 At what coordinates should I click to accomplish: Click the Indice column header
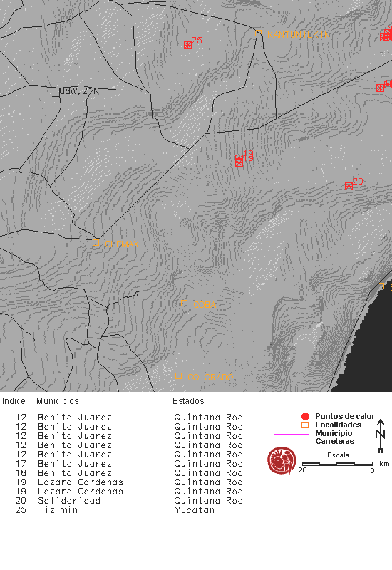[14, 401]
